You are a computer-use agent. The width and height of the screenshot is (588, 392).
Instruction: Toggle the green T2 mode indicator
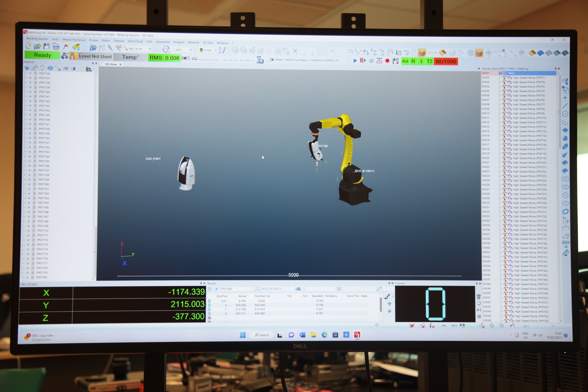[429, 61]
